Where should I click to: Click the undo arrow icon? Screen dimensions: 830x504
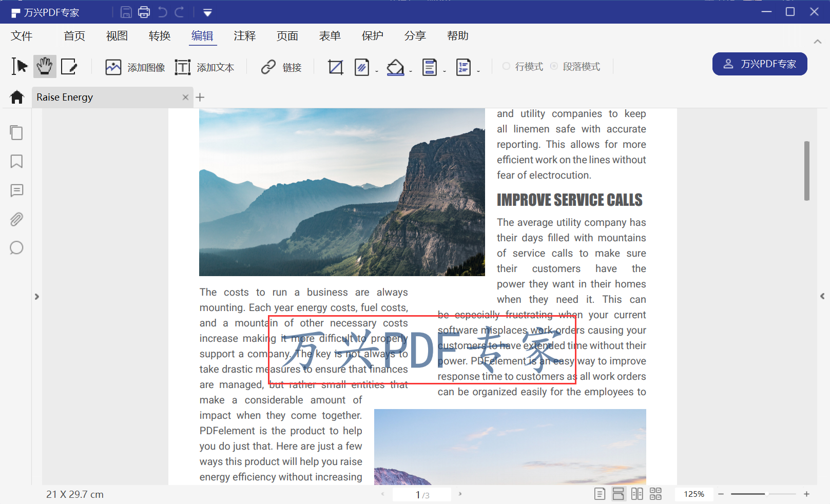coord(162,12)
